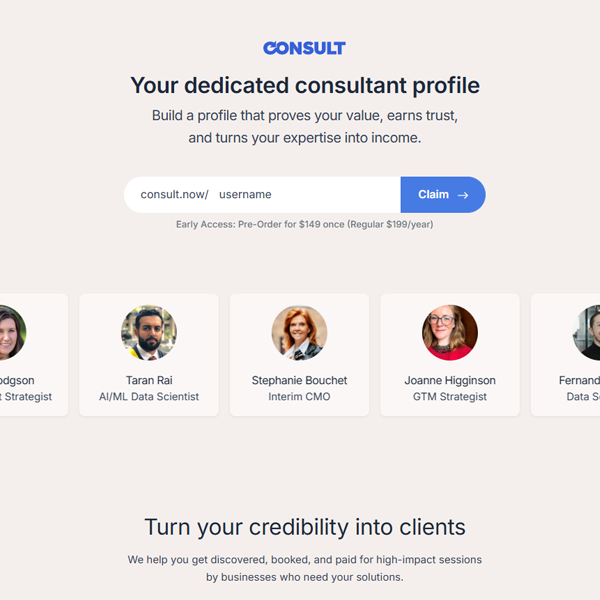600x600 pixels.
Task: Click the partially visible left profile photo
Action: 12,333
